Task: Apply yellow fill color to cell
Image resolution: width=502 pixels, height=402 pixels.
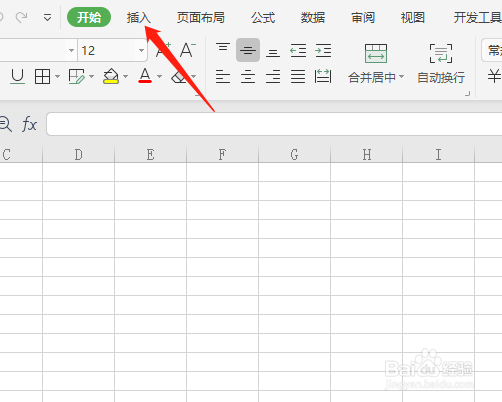Action: 111,77
